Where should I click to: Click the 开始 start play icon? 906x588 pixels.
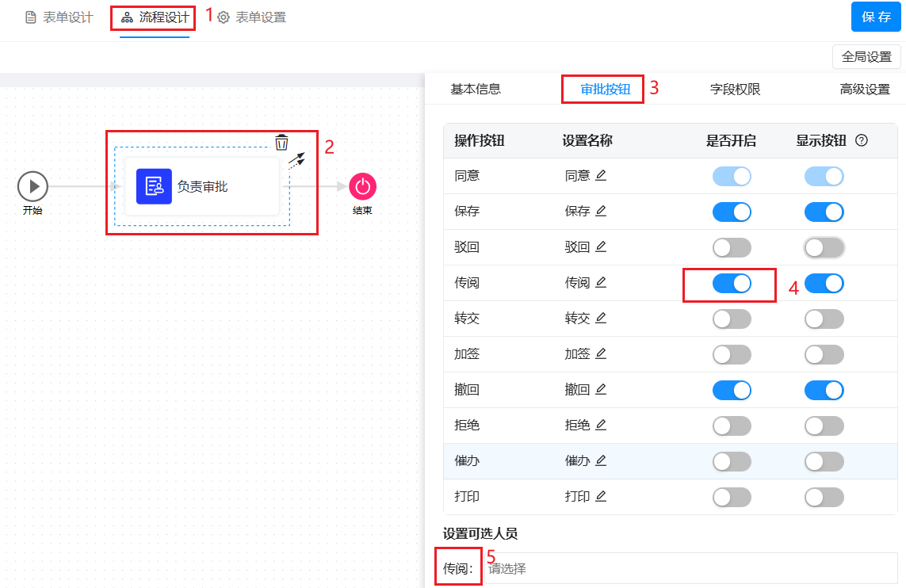(x=33, y=186)
